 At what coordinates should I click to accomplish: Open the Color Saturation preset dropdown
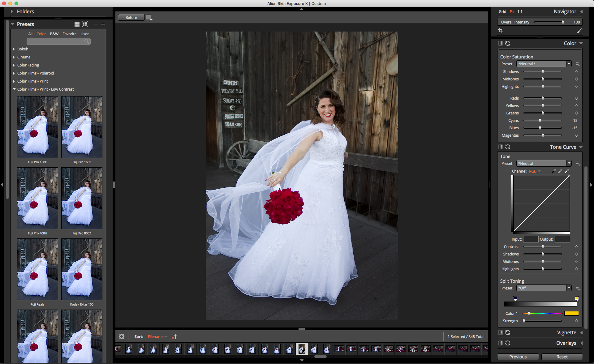click(x=569, y=64)
